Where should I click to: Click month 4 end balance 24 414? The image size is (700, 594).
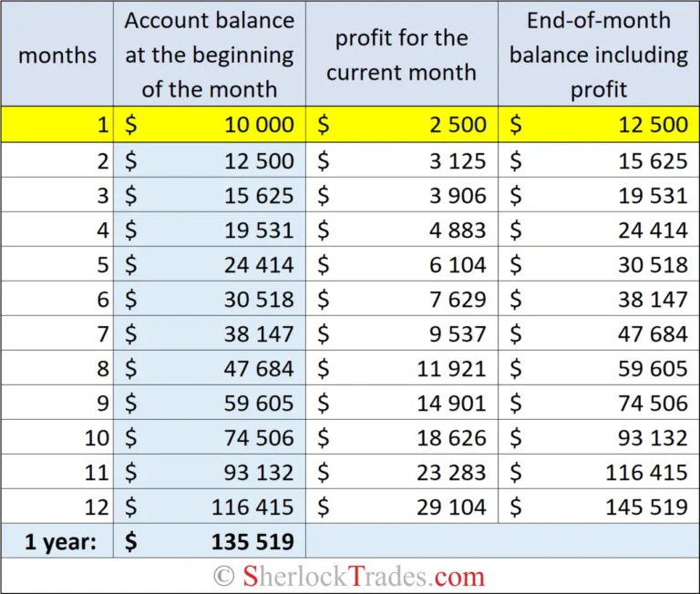pyautogui.click(x=599, y=230)
